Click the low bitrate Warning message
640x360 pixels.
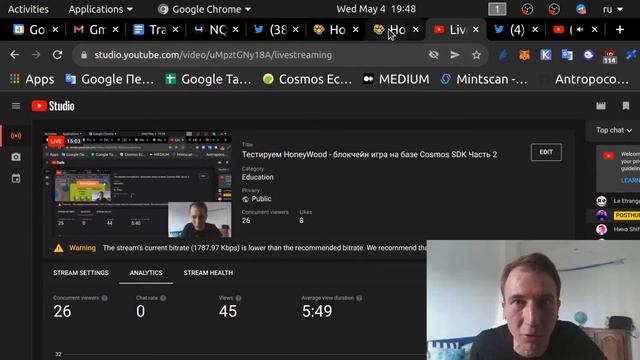(x=241, y=248)
